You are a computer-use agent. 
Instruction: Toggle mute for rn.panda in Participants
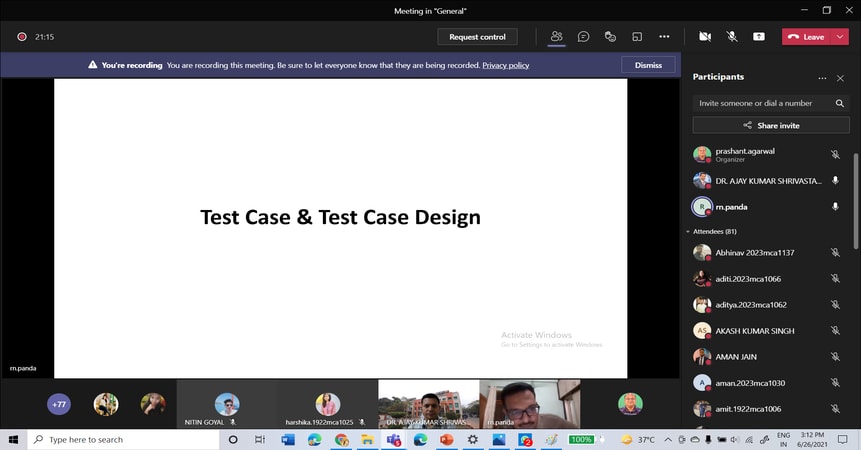click(x=835, y=207)
